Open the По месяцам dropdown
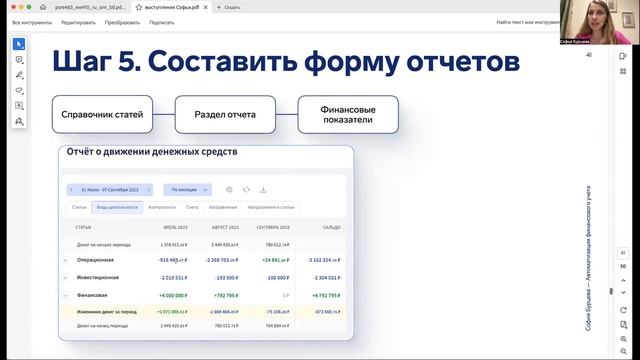This screenshot has width=640, height=360. tap(188, 190)
